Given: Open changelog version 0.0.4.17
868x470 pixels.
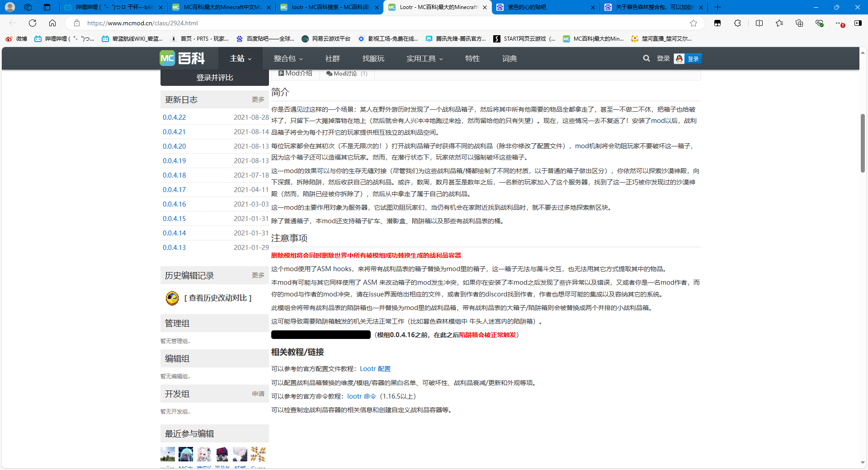Looking at the screenshot, I should click(175, 189).
